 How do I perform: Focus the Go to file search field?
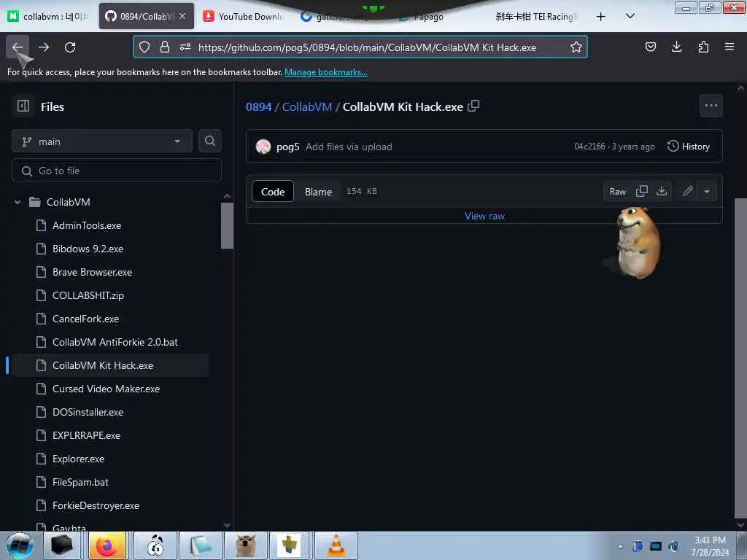coord(117,171)
